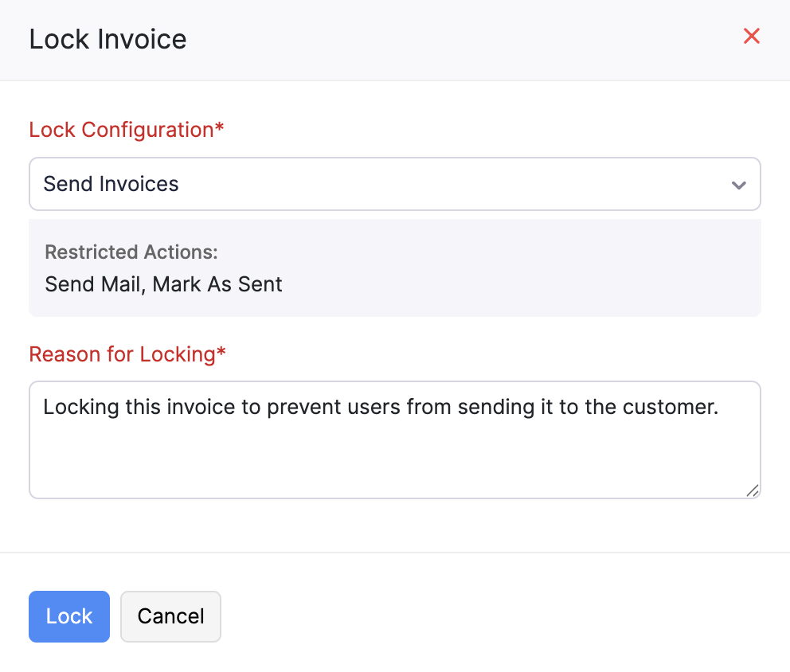This screenshot has width=790, height=672.
Task: Dismiss the dialog using Cancel
Action: (170, 616)
